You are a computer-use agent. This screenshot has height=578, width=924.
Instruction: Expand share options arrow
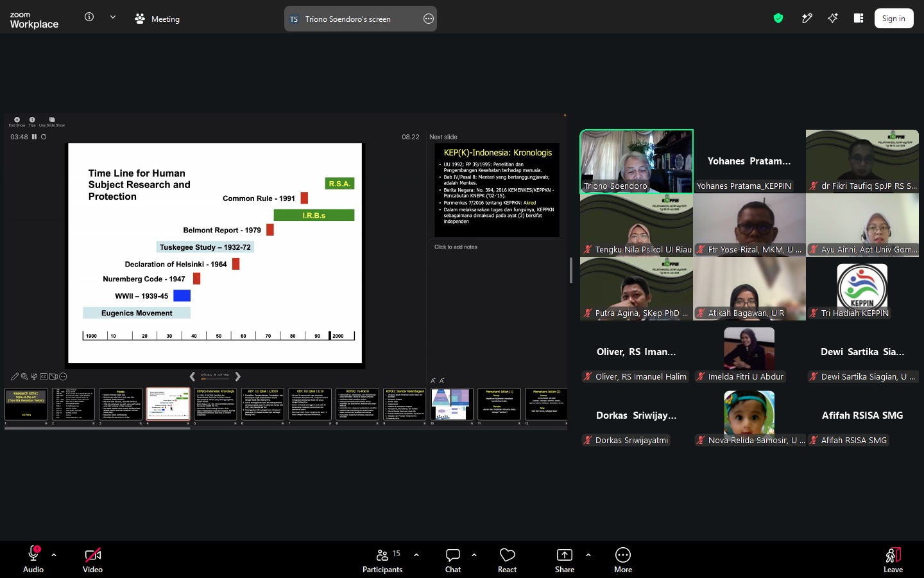(x=588, y=555)
